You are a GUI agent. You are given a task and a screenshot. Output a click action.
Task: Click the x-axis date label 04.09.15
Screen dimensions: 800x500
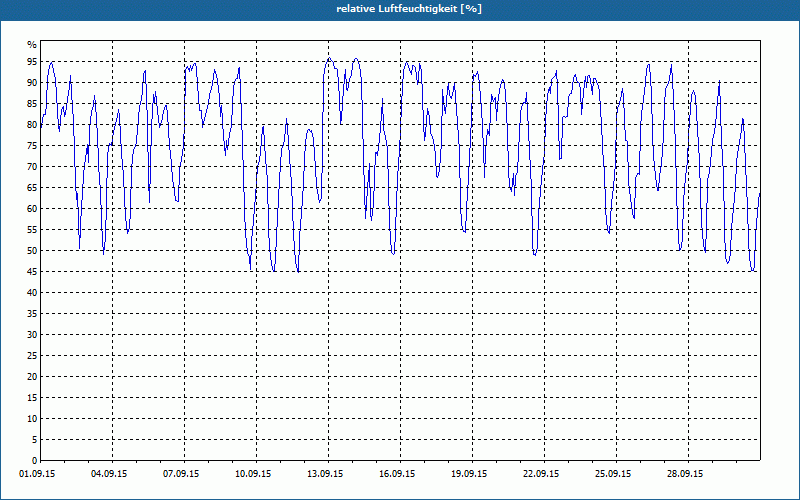point(109,474)
